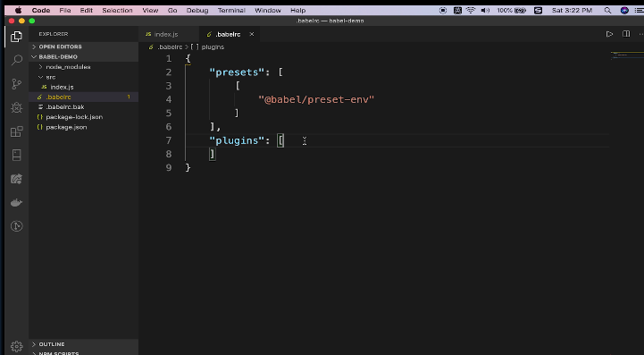Expand the node_modules folder
This screenshot has height=355, width=644.
pyautogui.click(x=68, y=67)
